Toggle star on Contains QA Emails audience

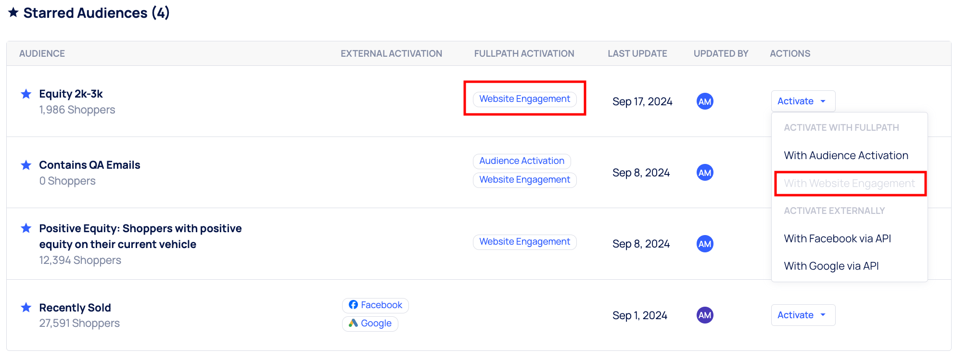click(x=26, y=165)
